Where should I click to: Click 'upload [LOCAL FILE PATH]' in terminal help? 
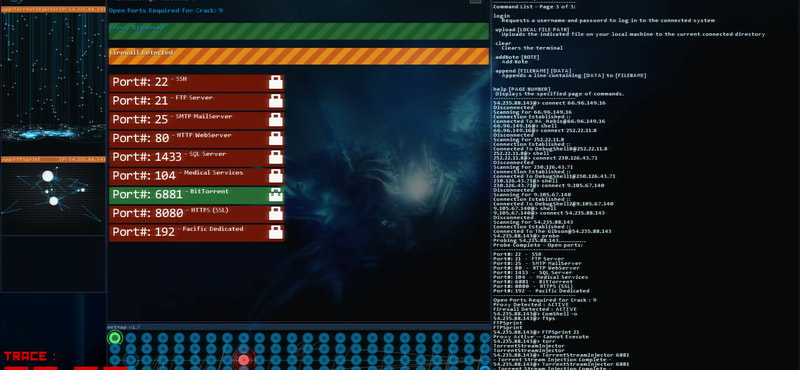532,30
